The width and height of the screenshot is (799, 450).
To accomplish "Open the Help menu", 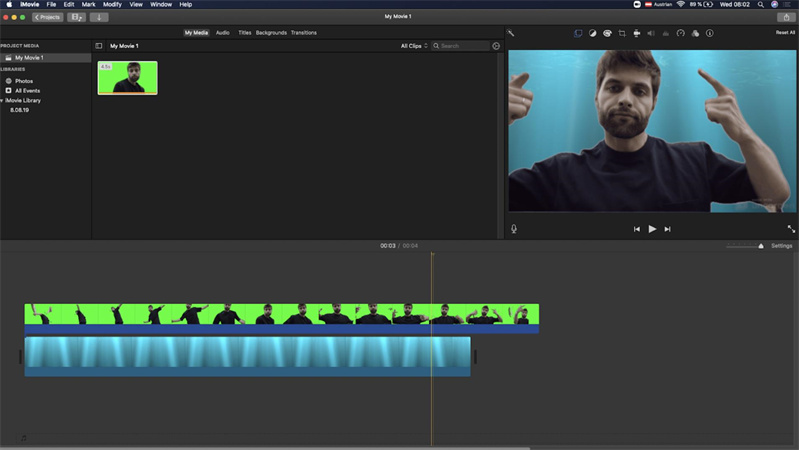I will pos(185,4).
